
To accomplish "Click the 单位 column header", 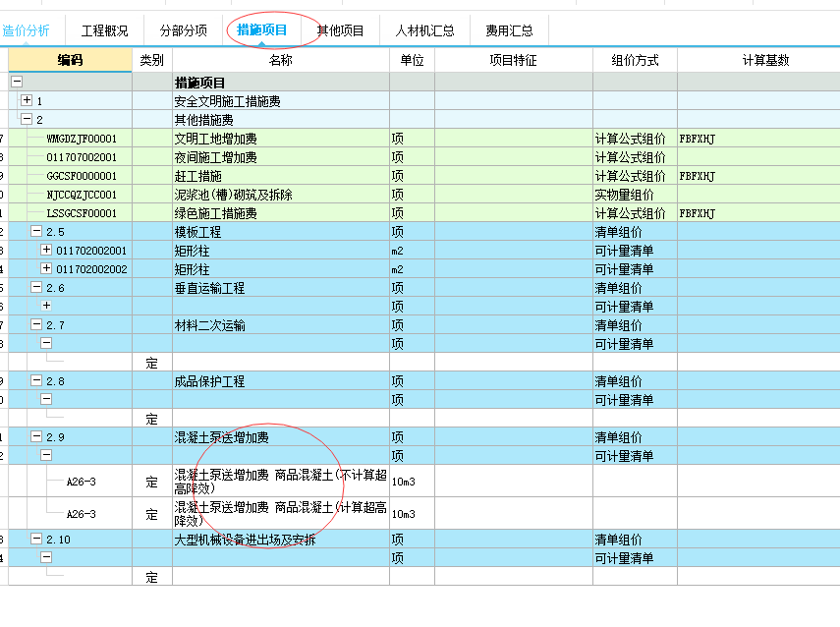I will pos(412,60).
